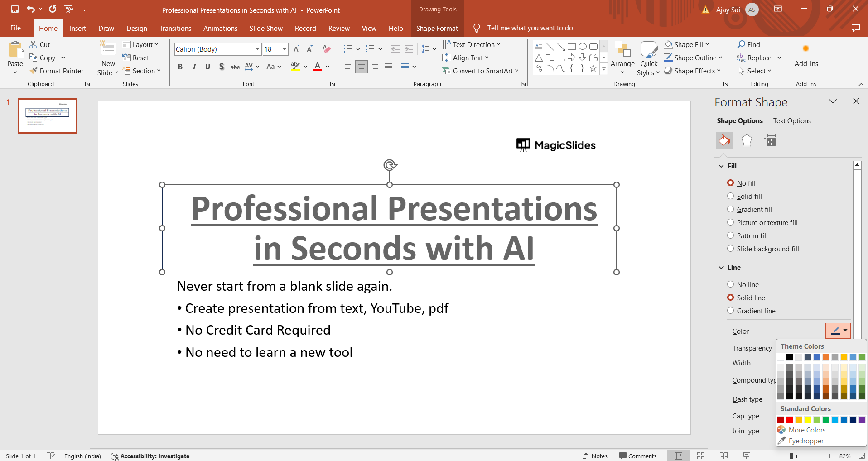The image size is (868, 461).
Task: Apply italic with the Italic icon
Action: [194, 67]
